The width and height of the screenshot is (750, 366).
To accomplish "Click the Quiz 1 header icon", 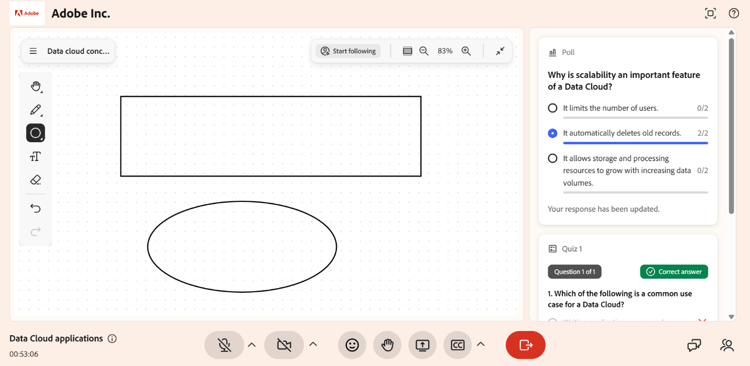I will pos(552,249).
